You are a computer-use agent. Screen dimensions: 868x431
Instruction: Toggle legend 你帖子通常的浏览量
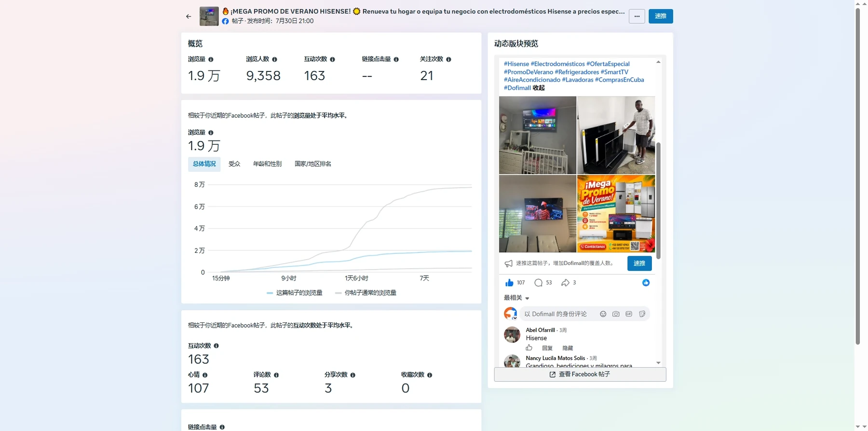coord(366,293)
